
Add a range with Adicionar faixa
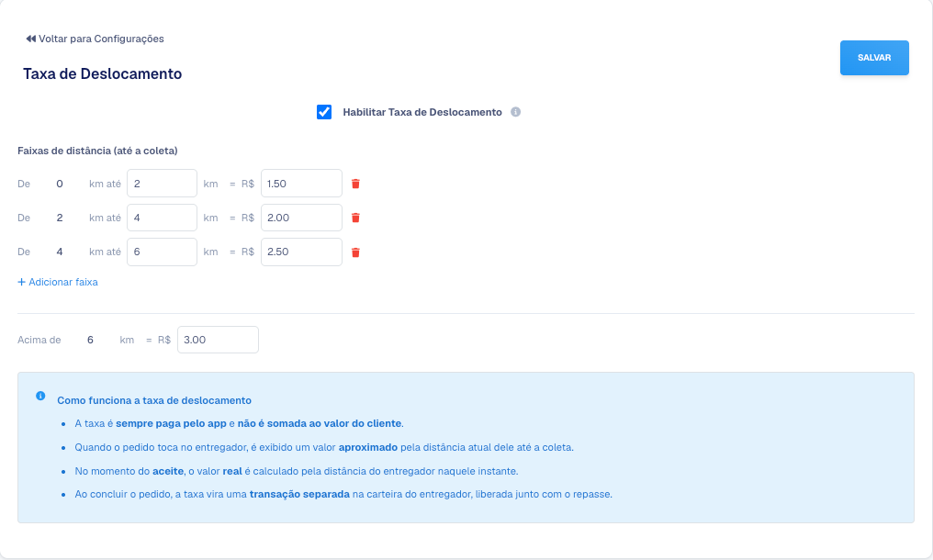(58, 282)
